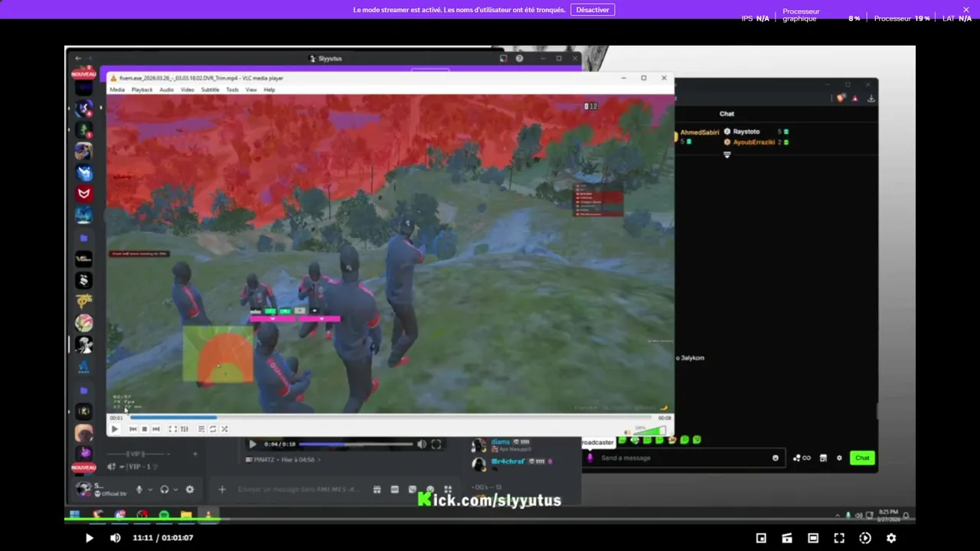This screenshot has height=551, width=980.
Task: Enter fullscreen in the bottom player bar
Action: pyautogui.click(x=839, y=538)
